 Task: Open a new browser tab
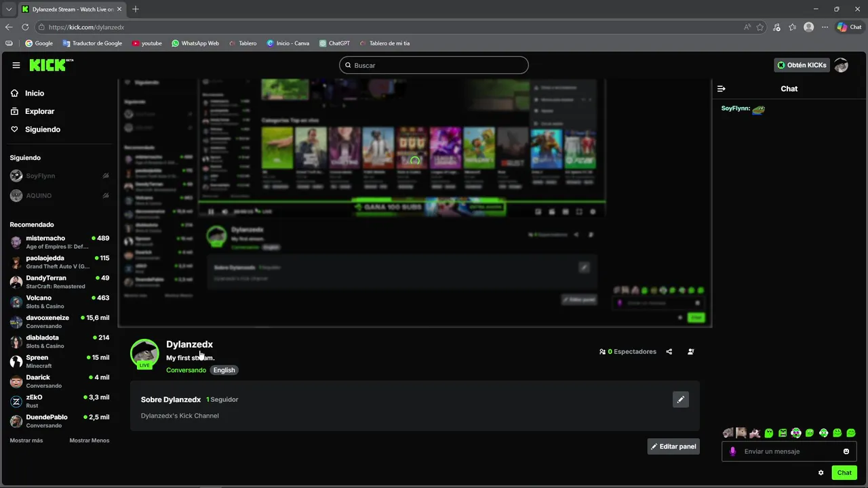[136, 9]
